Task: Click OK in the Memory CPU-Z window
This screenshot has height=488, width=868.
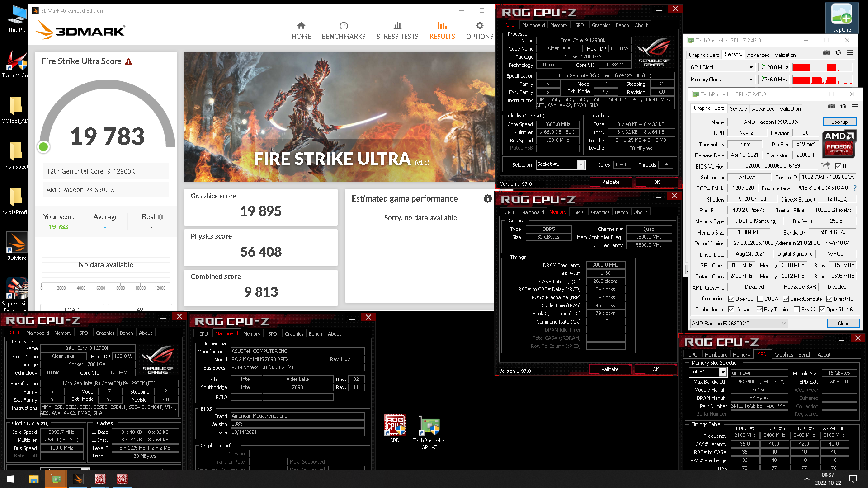Action: tap(656, 369)
